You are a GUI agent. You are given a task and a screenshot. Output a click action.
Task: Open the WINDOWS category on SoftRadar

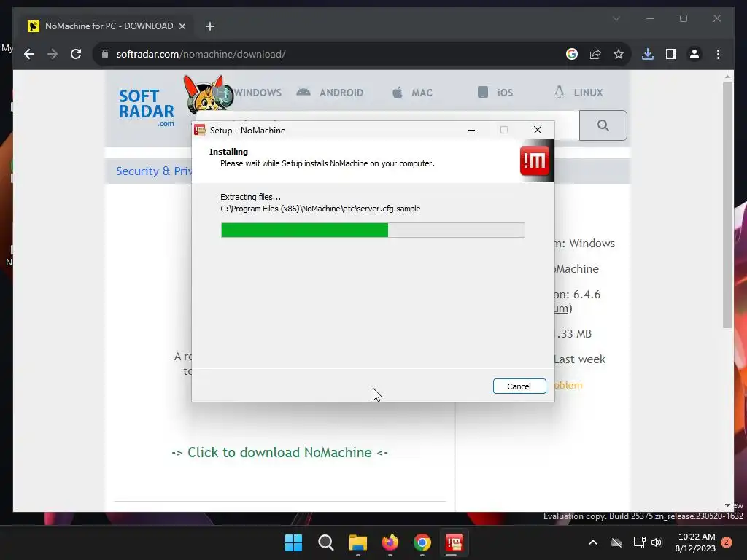coord(258,93)
